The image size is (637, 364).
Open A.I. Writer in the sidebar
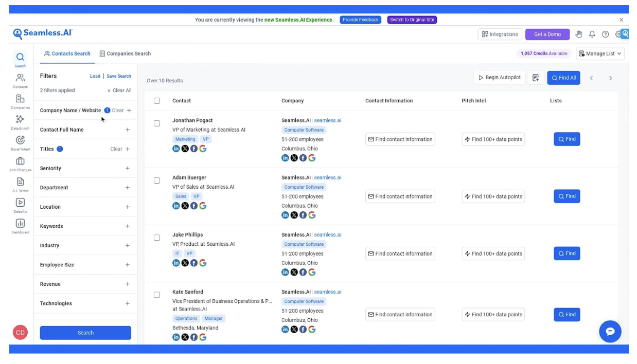[x=20, y=185]
